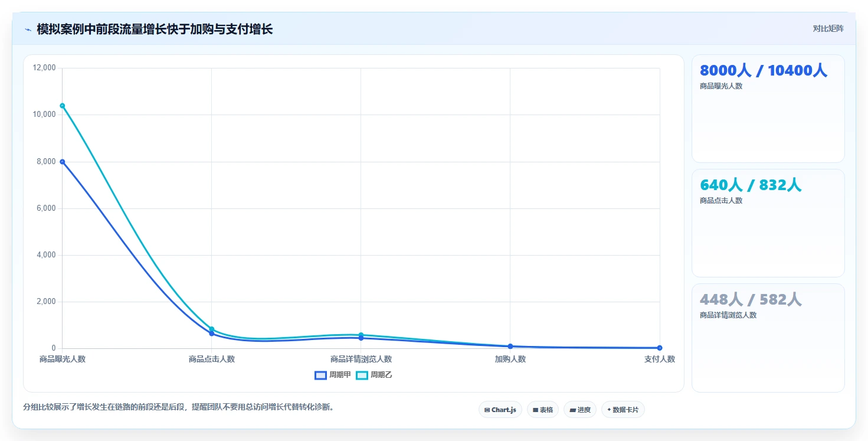
Task: Click the 商品详情浏览人数 card caption
Action: point(728,315)
